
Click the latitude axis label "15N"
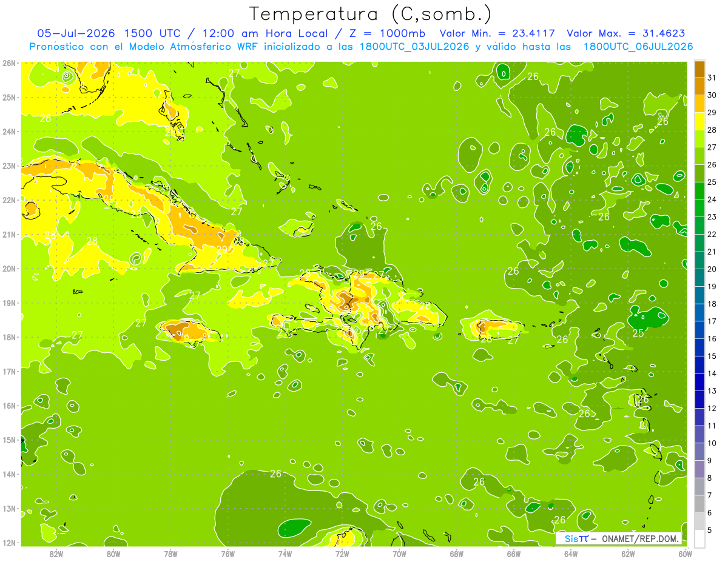9,440
